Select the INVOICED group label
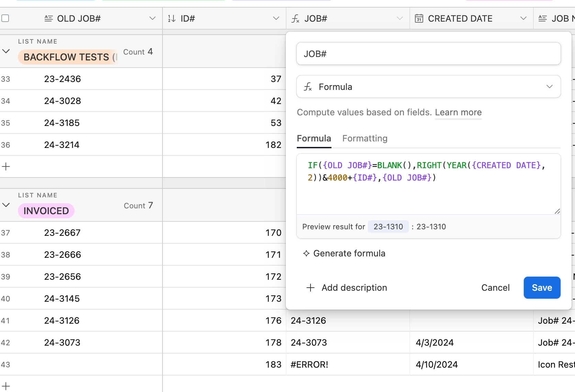 click(46, 211)
